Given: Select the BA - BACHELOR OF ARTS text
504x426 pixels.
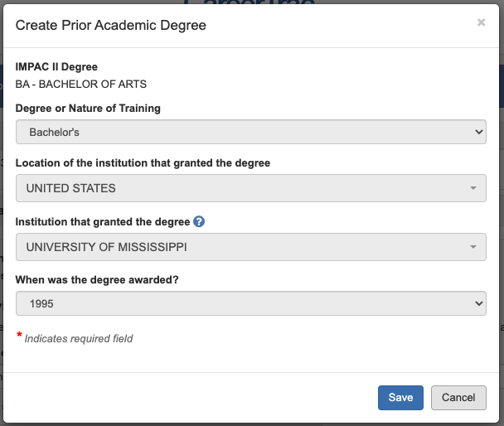Looking at the screenshot, I should pos(80,84).
